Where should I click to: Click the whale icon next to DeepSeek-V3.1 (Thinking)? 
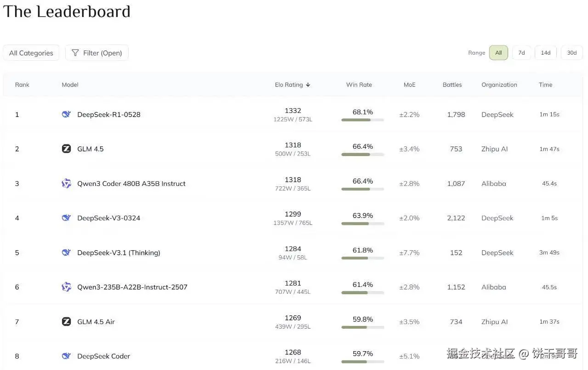tap(66, 252)
